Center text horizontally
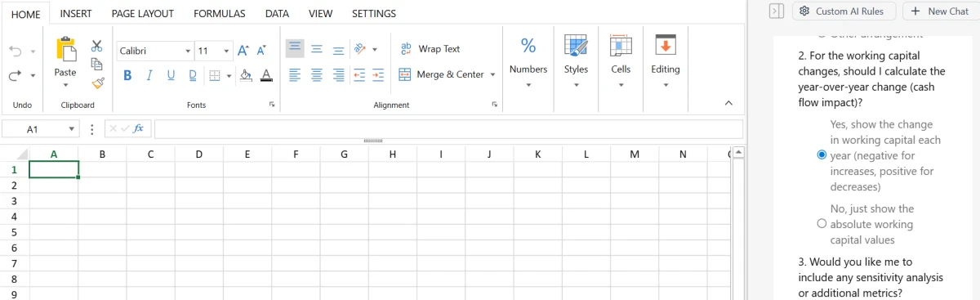 317,74
